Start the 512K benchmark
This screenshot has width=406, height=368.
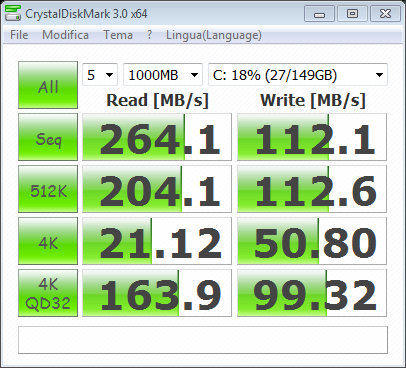pos(48,189)
